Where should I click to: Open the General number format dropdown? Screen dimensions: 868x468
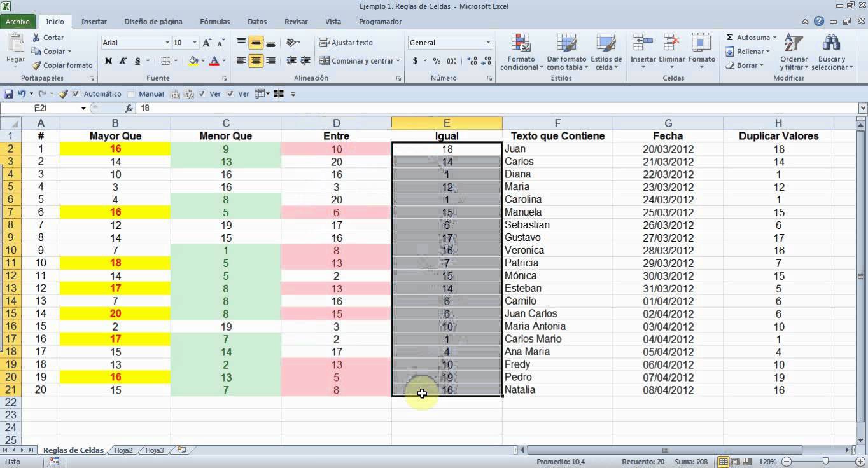tap(488, 43)
